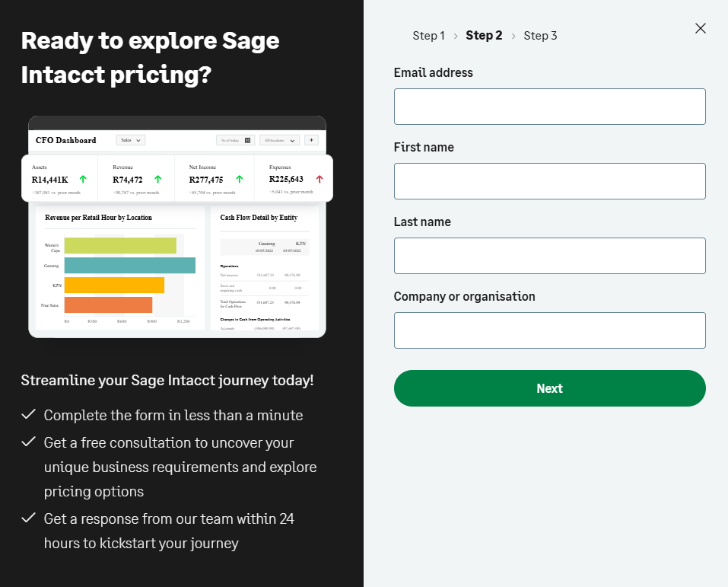Viewport: 728px width, 587px height.
Task: Activate the Last name input field
Action: [550, 256]
